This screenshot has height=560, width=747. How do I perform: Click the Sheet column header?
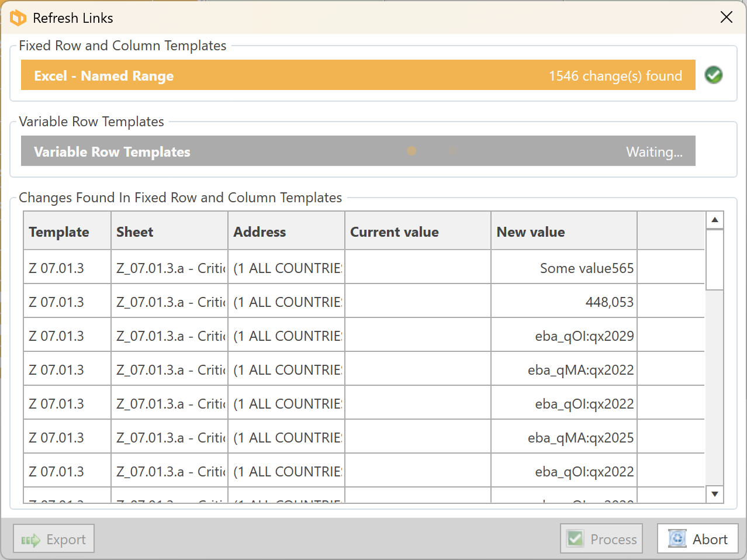[135, 232]
